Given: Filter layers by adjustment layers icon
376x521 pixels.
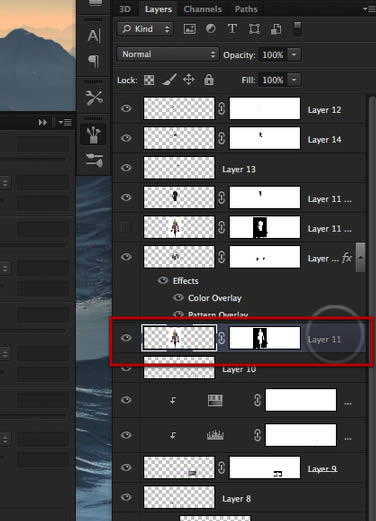Looking at the screenshot, I should [211, 29].
